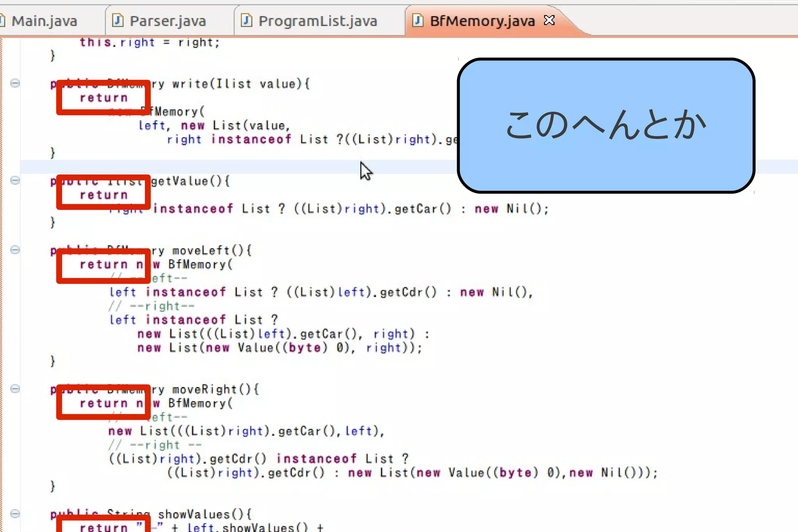Click the red-boxed return in moveRight method
Screen dimensions: 798x532
click(x=104, y=403)
